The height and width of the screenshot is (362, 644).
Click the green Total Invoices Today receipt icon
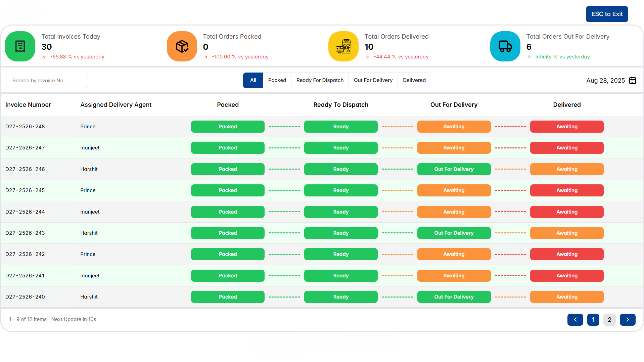point(20,46)
